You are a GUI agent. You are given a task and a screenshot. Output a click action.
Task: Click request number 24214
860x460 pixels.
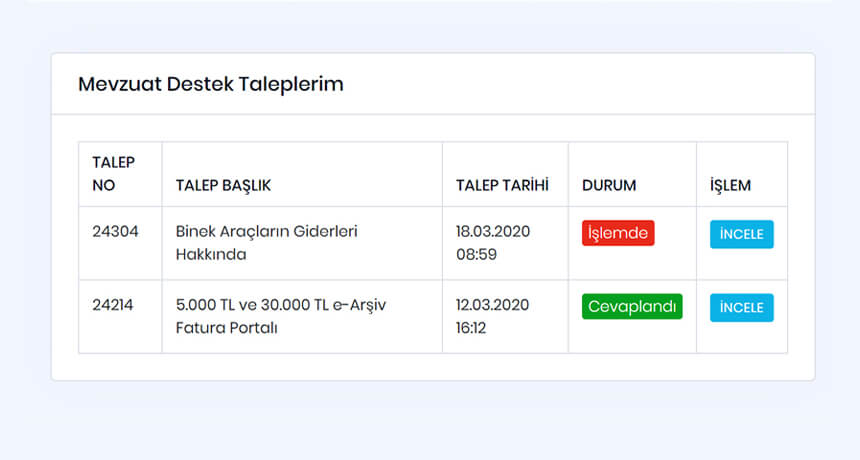click(x=113, y=304)
